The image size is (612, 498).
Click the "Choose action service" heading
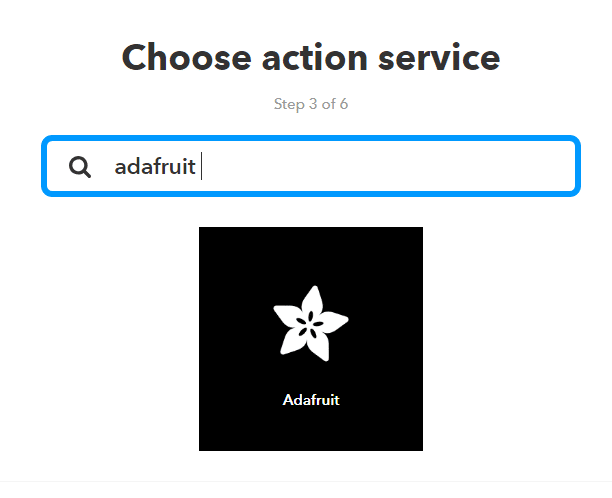310,57
